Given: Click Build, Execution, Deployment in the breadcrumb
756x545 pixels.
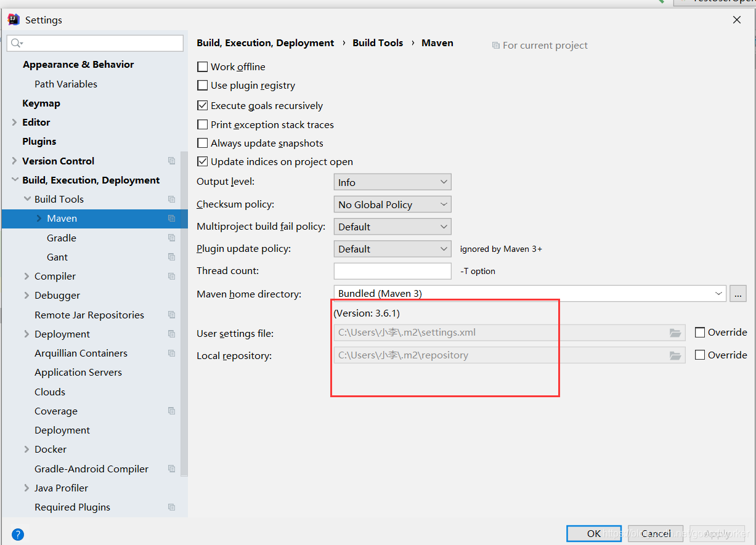Looking at the screenshot, I should point(266,42).
